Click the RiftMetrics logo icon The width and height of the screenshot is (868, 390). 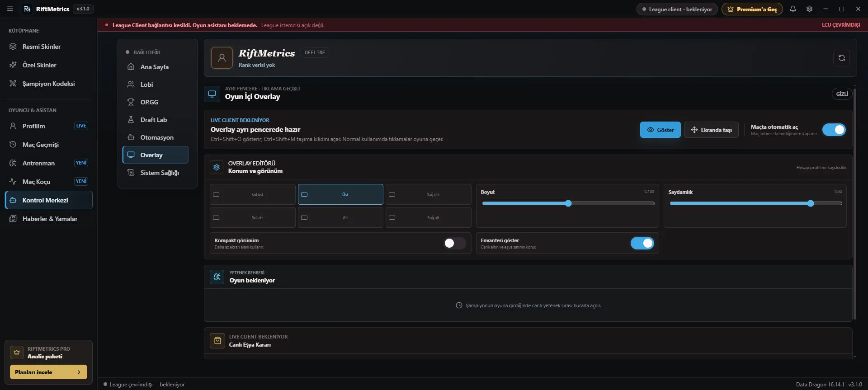click(27, 9)
